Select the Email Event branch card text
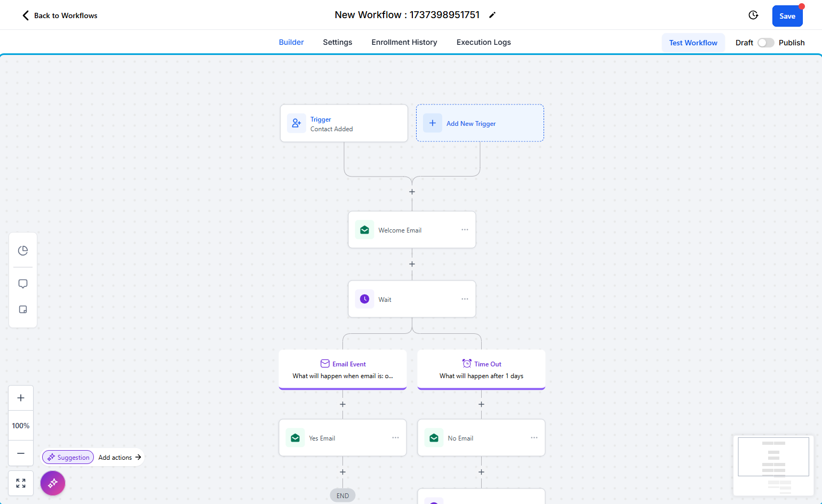This screenshot has height=504, width=822. pos(342,376)
